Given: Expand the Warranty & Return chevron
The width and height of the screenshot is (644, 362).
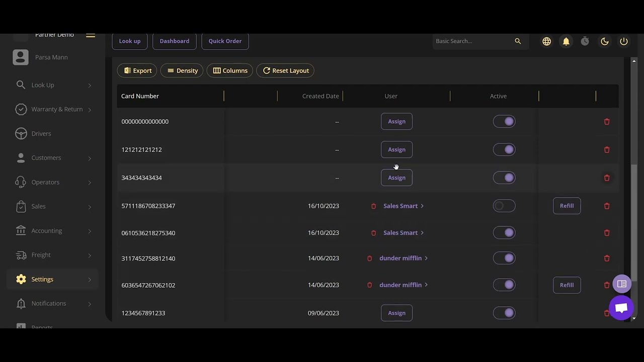Looking at the screenshot, I should tap(90, 110).
